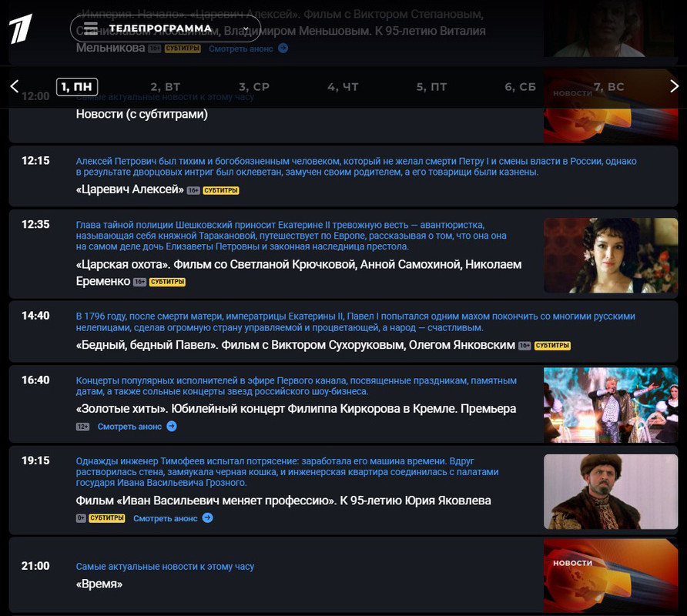Viewport: 687px width, 616px height.
Task: Switch to the 4, ЧТ day tab
Action: (343, 87)
